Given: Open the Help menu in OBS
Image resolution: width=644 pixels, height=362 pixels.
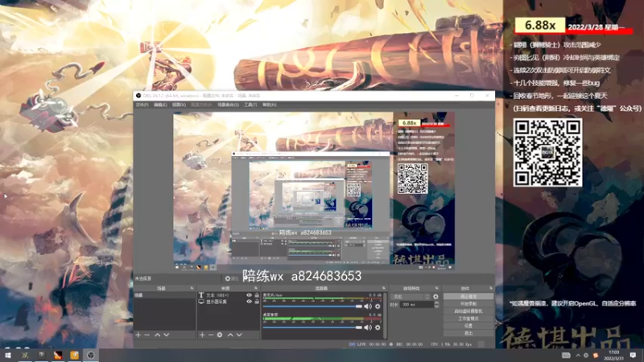Looking at the screenshot, I should point(270,105).
